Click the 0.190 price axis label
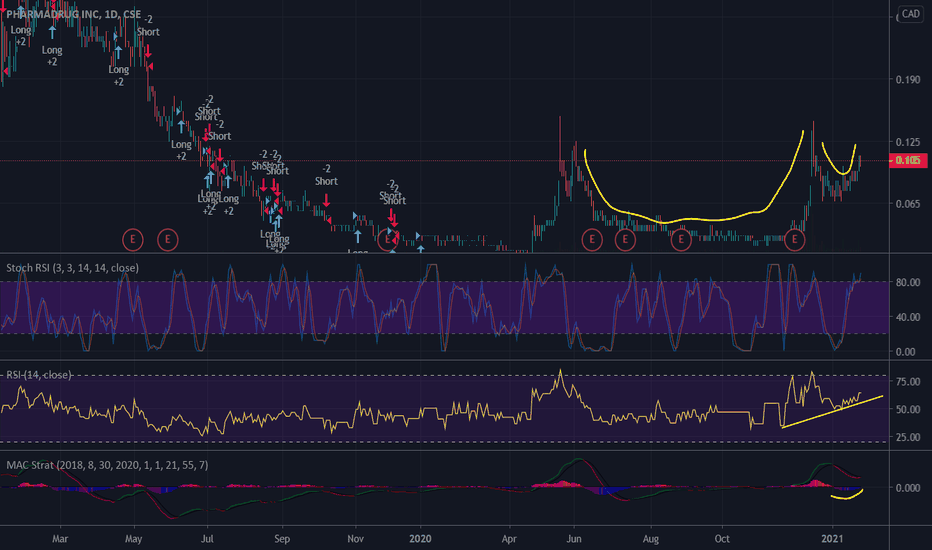932x550 pixels. coord(908,80)
